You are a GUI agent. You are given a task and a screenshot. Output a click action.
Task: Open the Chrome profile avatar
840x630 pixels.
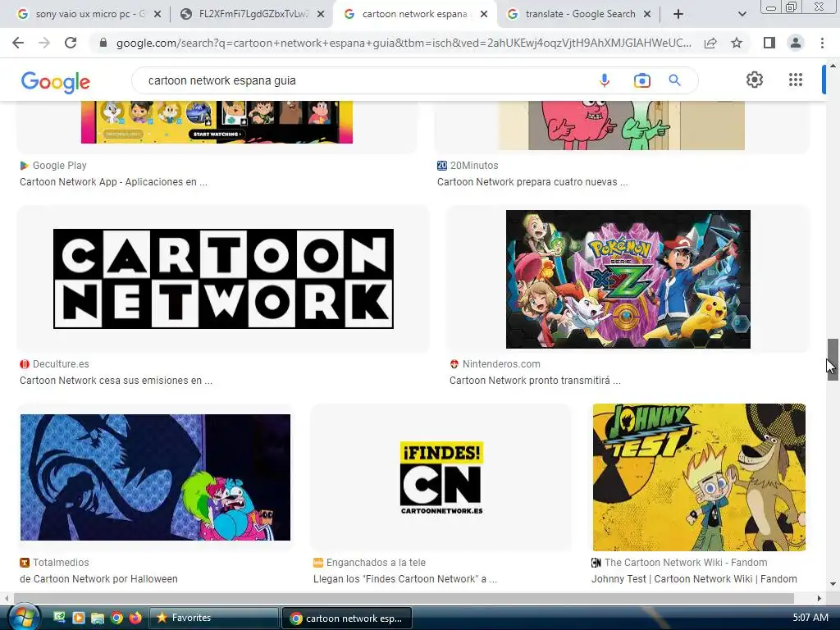click(x=796, y=43)
